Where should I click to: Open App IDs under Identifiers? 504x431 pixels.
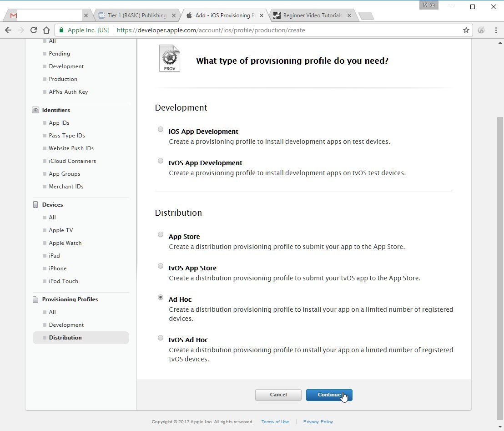pyautogui.click(x=59, y=123)
